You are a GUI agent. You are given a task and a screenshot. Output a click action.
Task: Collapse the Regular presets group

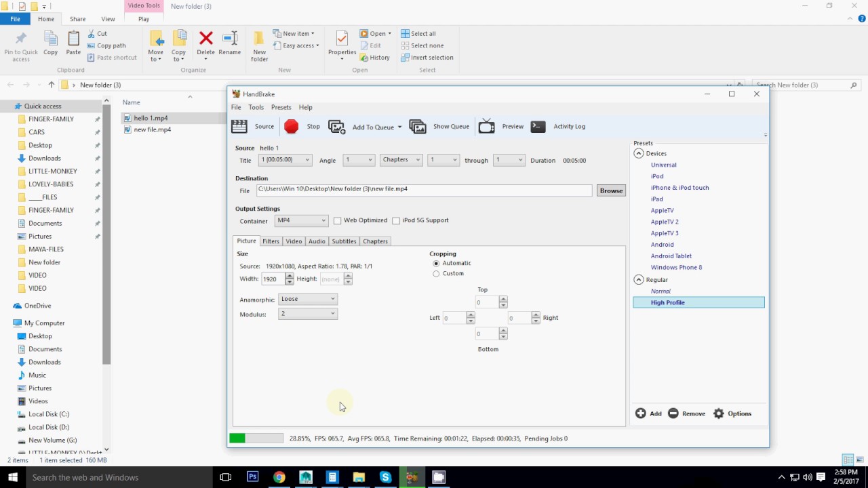[x=639, y=279]
